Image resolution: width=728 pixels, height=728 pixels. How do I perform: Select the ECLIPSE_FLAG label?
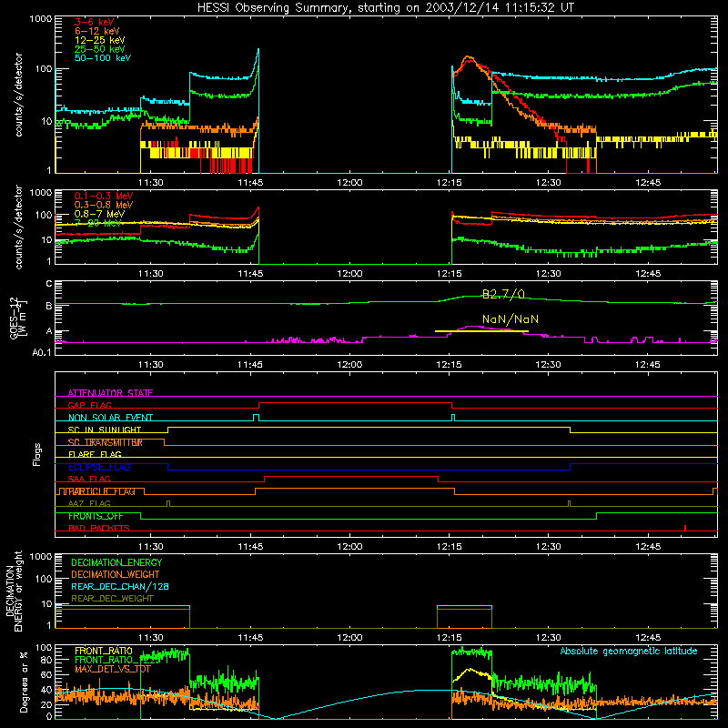coord(99,467)
